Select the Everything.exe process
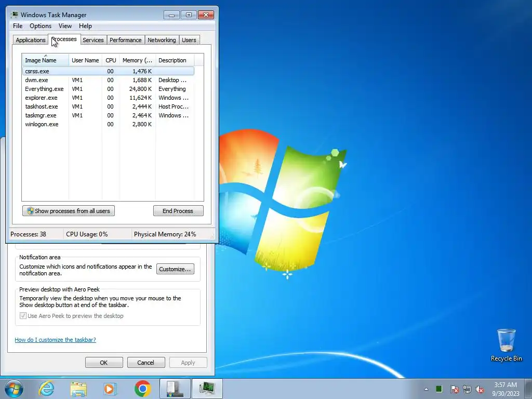 (x=108, y=89)
